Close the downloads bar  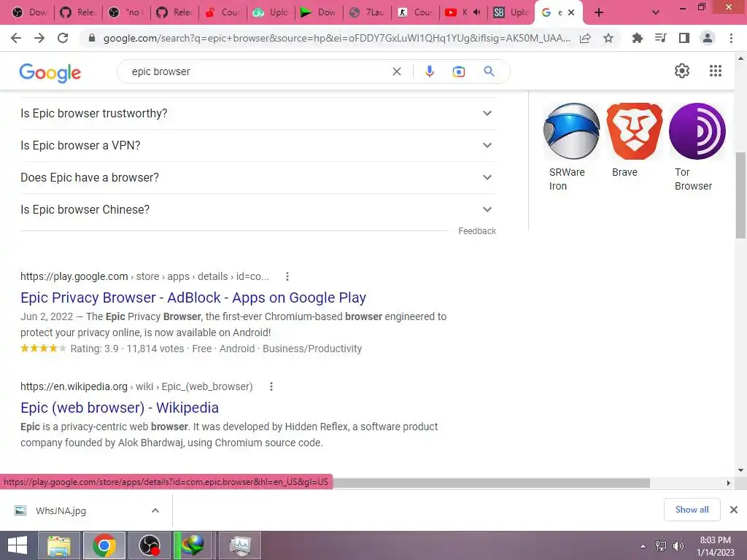[x=734, y=510]
